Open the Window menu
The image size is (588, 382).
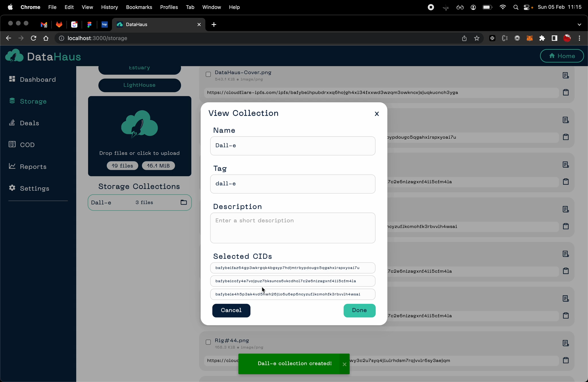pyautogui.click(x=212, y=7)
